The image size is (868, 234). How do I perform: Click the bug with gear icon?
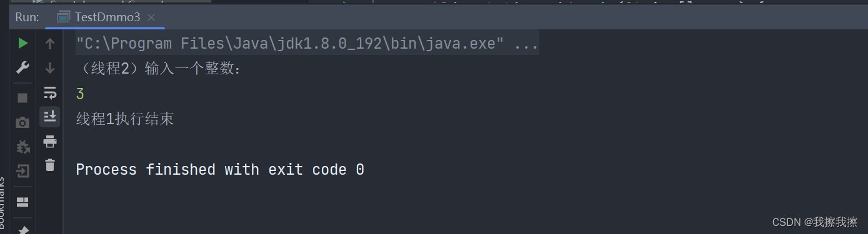pos(22,147)
